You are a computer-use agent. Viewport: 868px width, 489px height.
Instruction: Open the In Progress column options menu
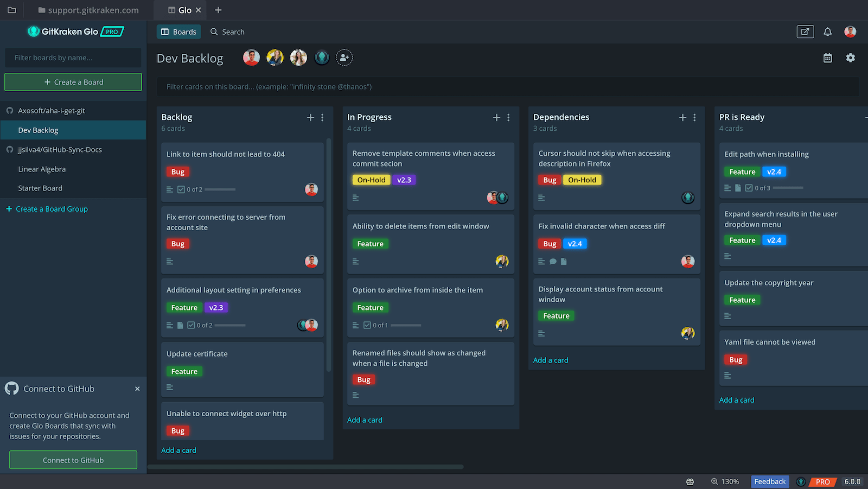click(508, 117)
